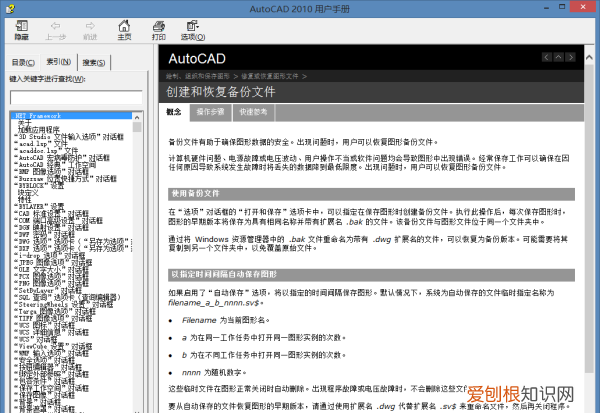The width and height of the screenshot is (600, 413).
Task: Click the next topic arrow in AutoCAD header
Action: click(x=571, y=57)
